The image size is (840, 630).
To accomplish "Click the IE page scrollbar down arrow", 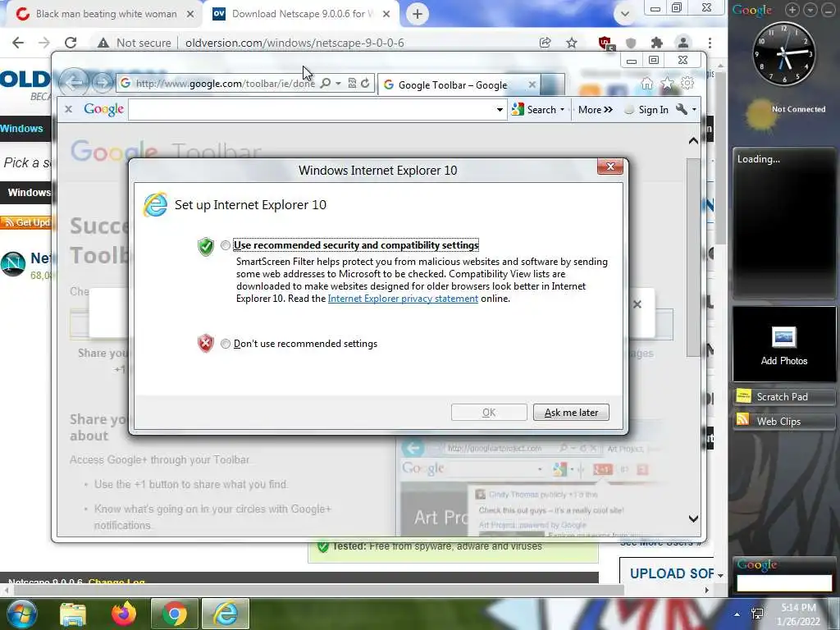I will click(x=693, y=518).
